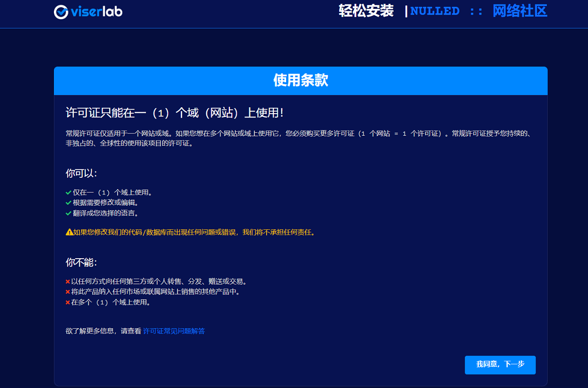Click the NULLED header text
The height and width of the screenshot is (388, 588).
point(435,11)
